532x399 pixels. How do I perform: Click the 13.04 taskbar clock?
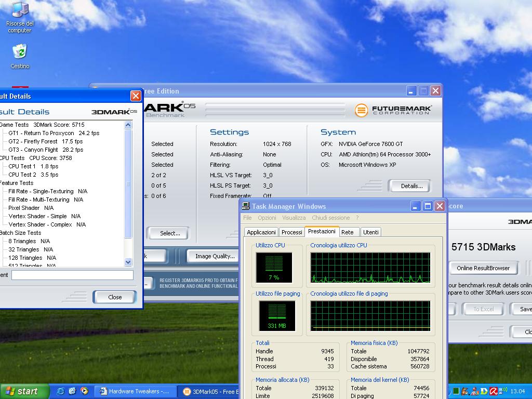click(518, 391)
